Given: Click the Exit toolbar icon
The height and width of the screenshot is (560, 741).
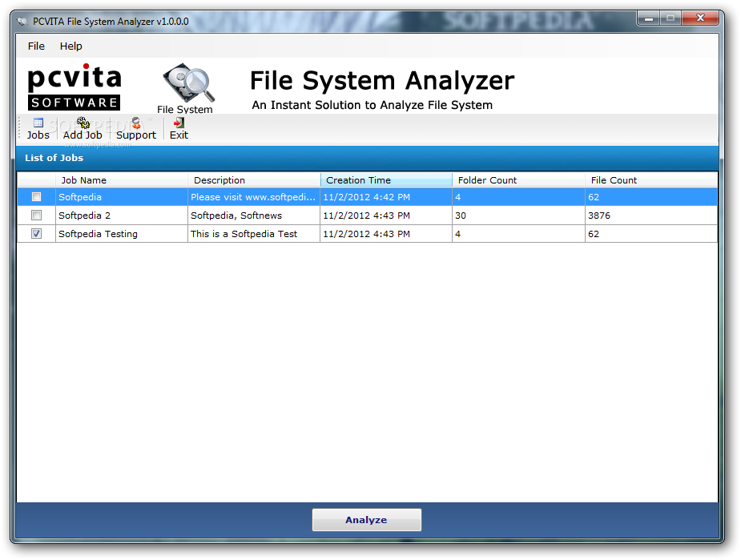Looking at the screenshot, I should 179,123.
